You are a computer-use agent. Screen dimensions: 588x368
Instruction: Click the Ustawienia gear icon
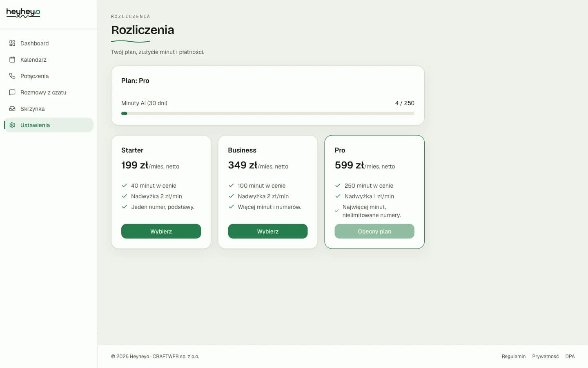[12, 125]
